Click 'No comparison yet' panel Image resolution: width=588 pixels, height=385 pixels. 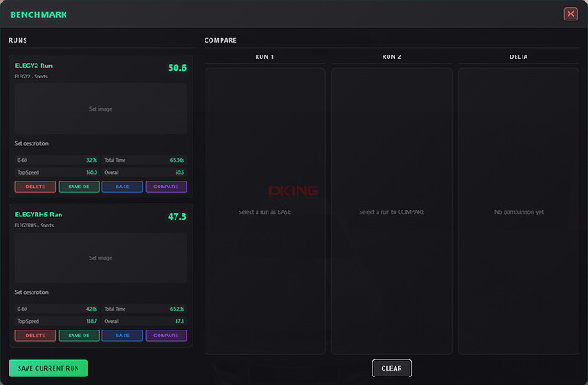(x=519, y=211)
